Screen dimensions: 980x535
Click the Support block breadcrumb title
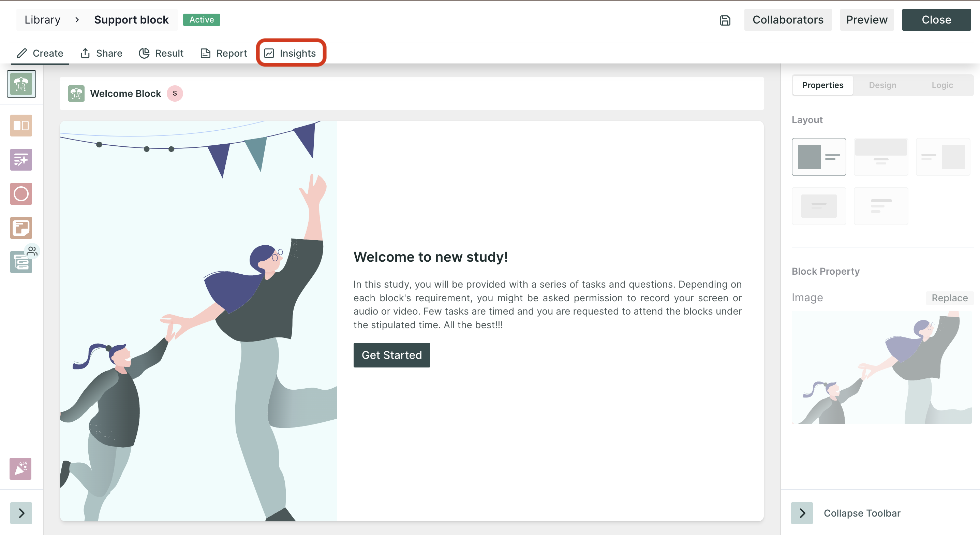(131, 20)
